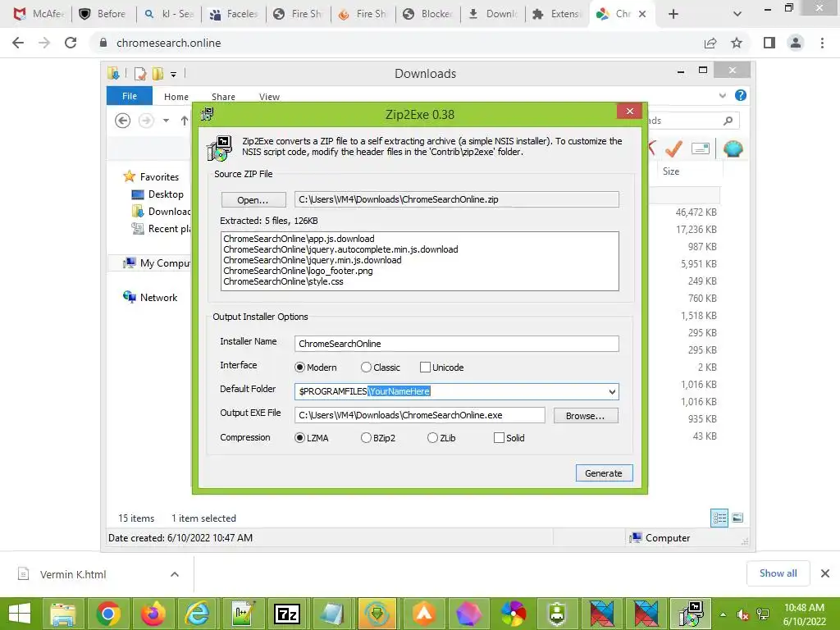Viewport: 840px width, 630px height.
Task: Click the muted volume tray icon
Action: pos(742,614)
